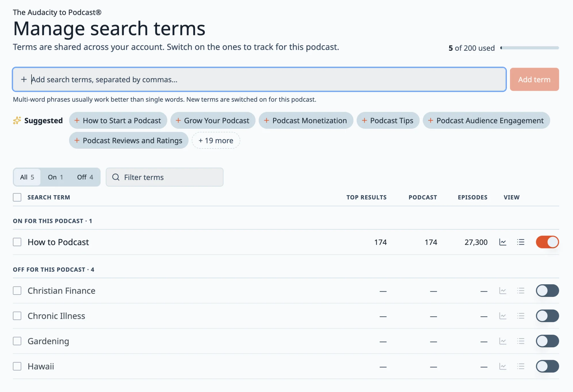The image size is (573, 392).
Task: Check the select-all checkbox beside Search Term
Action: (17, 197)
